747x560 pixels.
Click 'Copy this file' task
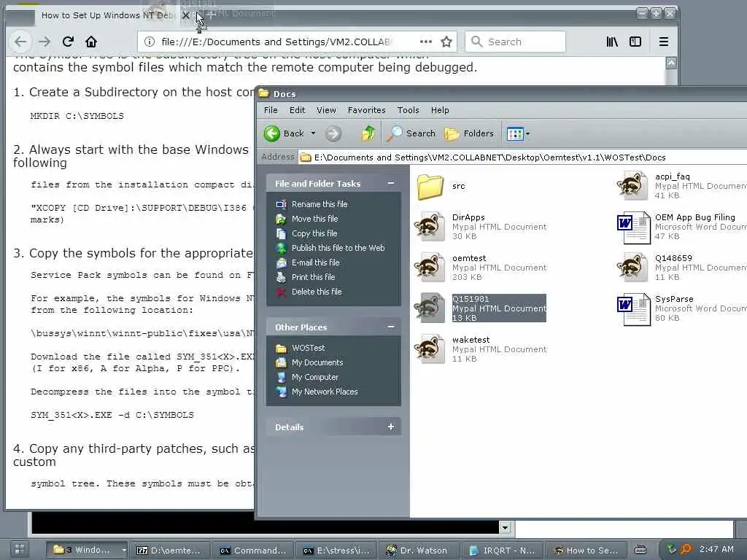click(307, 233)
